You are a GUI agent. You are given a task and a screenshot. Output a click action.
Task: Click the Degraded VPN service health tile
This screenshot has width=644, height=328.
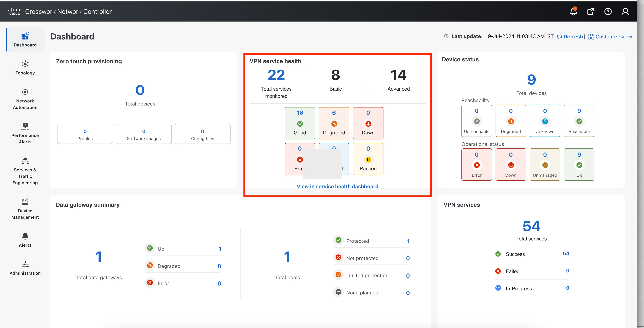(334, 123)
